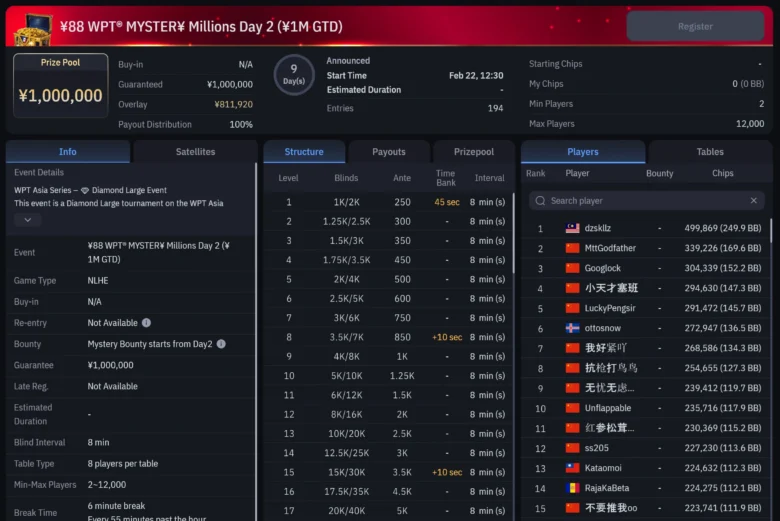
Task: Click the Register button
Action: [x=695, y=26]
